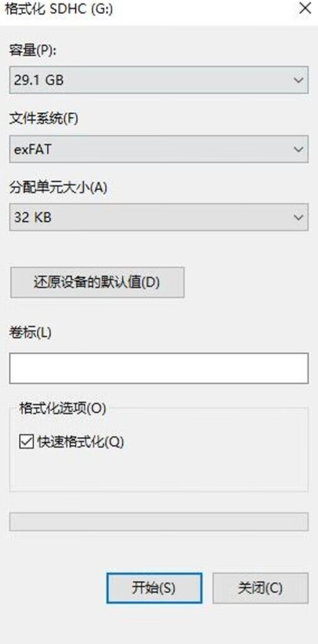Expand the 分配单元大小 dropdown arrow
This screenshot has width=318, height=644.
298,217
